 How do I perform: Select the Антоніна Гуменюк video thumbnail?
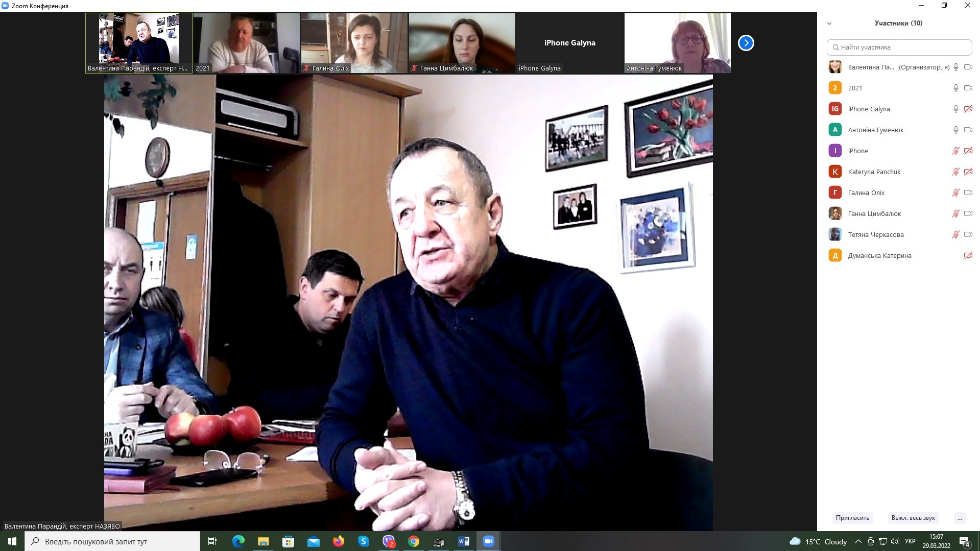(678, 43)
